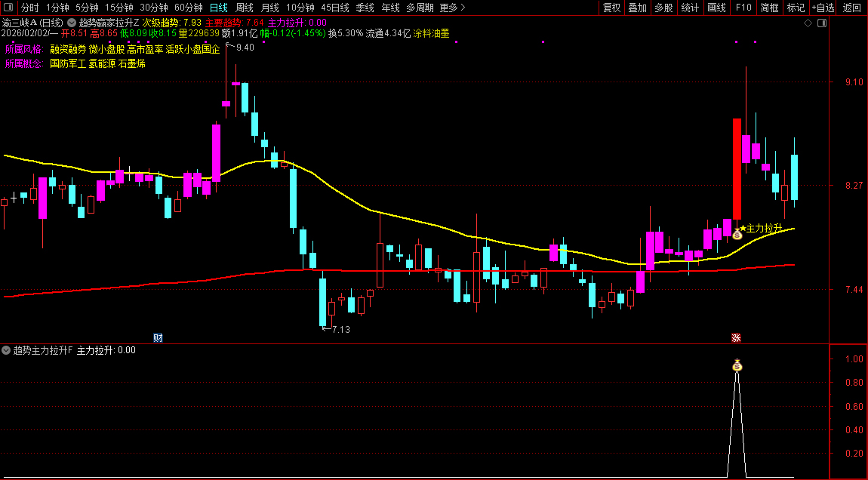Open the 趋势主力拉升F sub-indicator dropdown arrow

(x=6, y=350)
